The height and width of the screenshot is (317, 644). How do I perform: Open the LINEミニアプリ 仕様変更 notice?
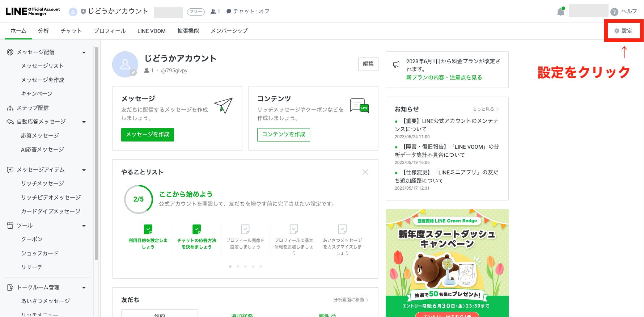coord(447,176)
